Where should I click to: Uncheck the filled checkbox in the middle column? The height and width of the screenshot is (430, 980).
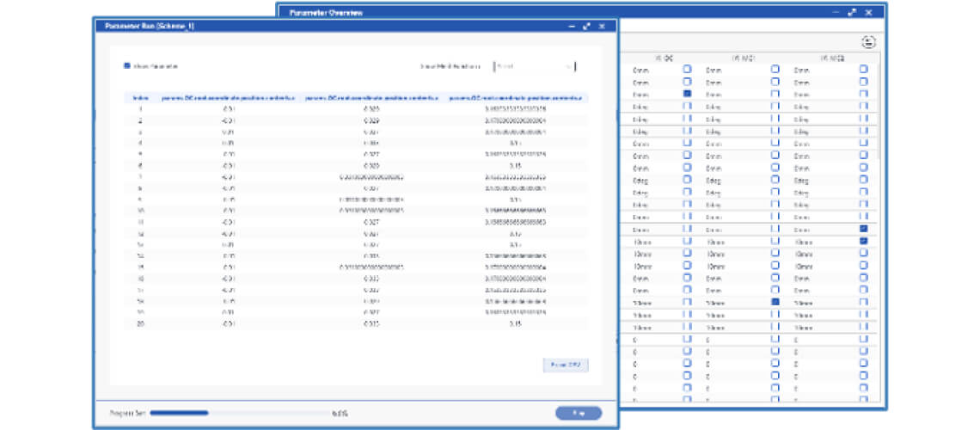point(775,303)
